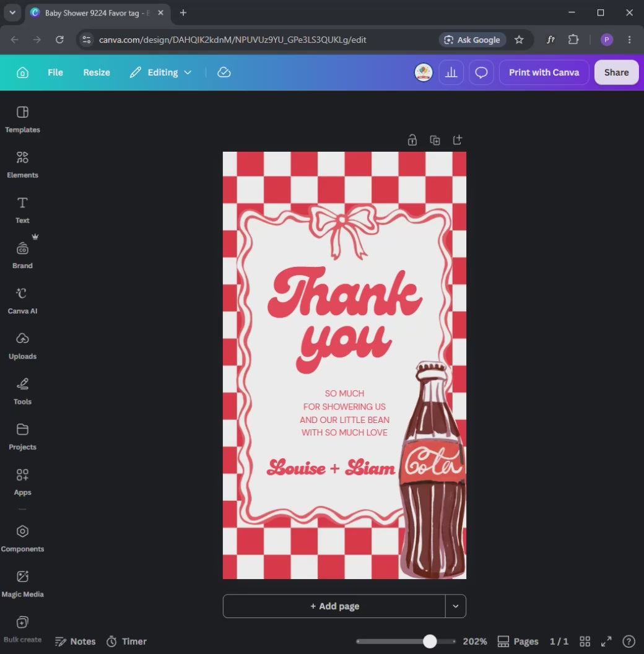The height and width of the screenshot is (654, 644).
Task: Open a new browser tab
Action: tap(183, 13)
